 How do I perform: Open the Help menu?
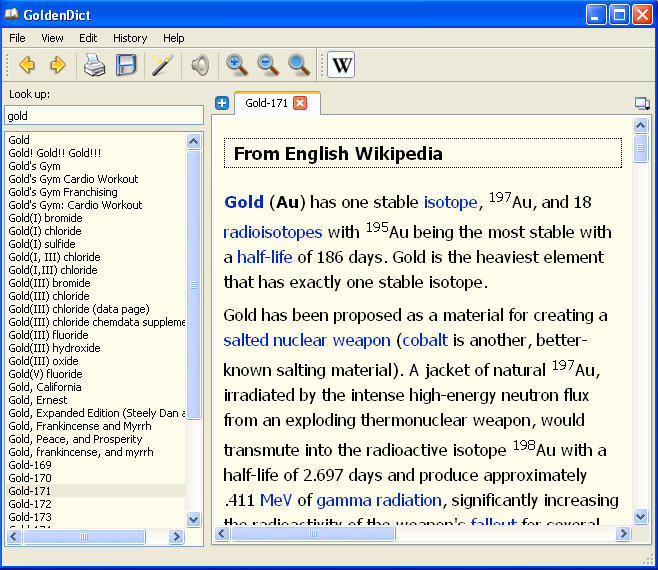[174, 38]
